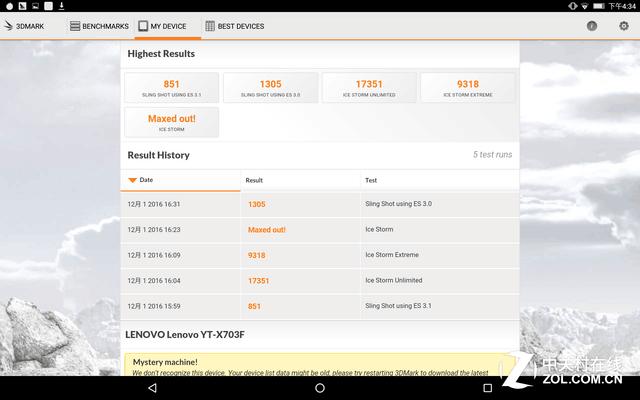This screenshot has height=400, width=640.
Task: Tap the Android home circle button
Action: (x=320, y=388)
